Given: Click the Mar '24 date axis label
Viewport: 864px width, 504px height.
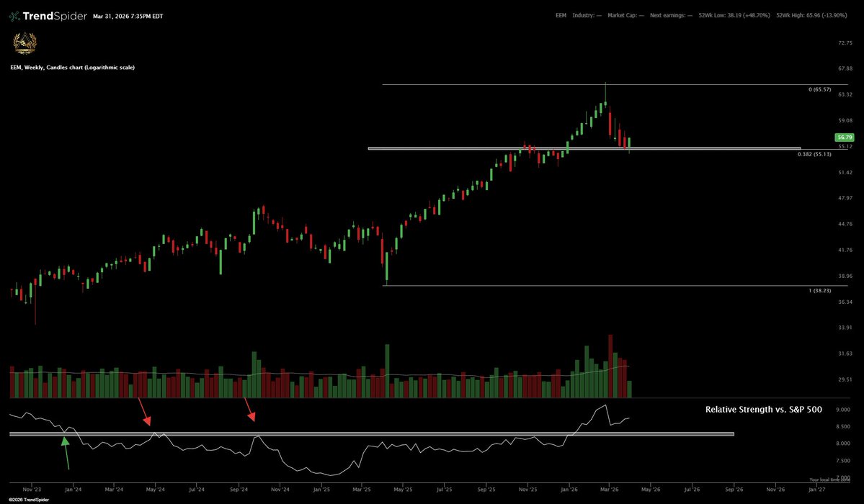Looking at the screenshot, I should click(114, 489).
